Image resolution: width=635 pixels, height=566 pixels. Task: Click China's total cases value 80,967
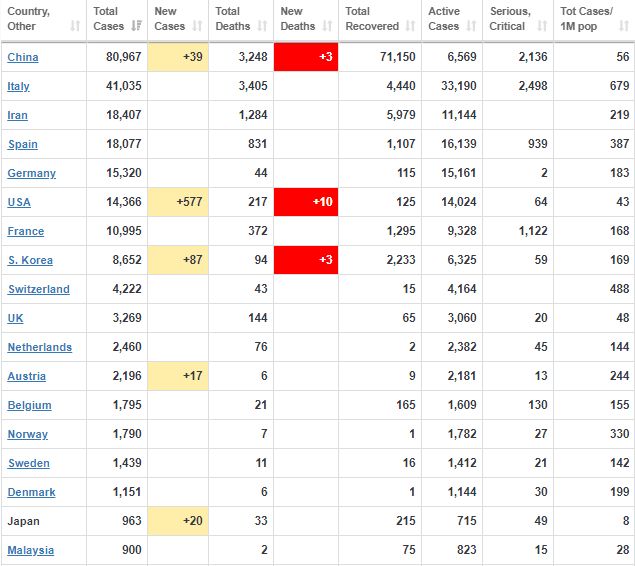click(124, 57)
